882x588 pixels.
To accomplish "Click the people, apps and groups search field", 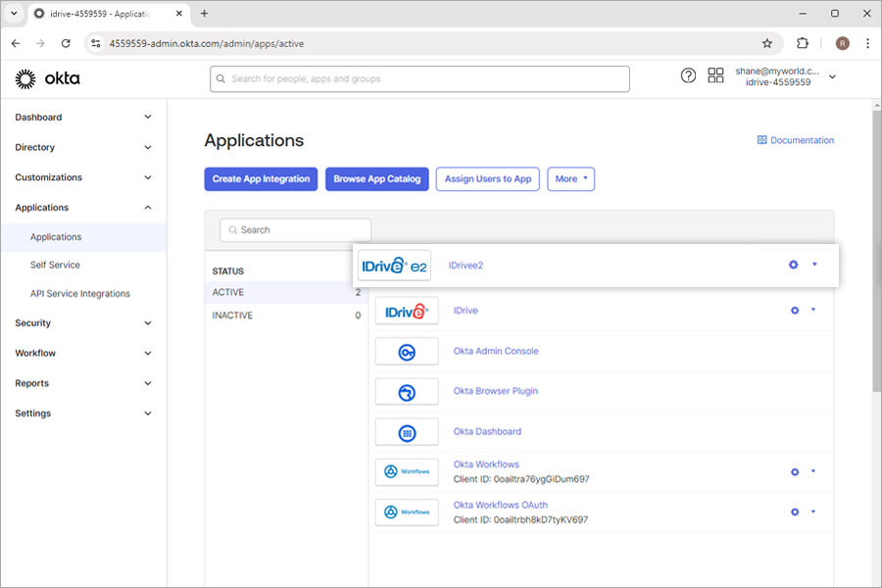I will [419, 78].
